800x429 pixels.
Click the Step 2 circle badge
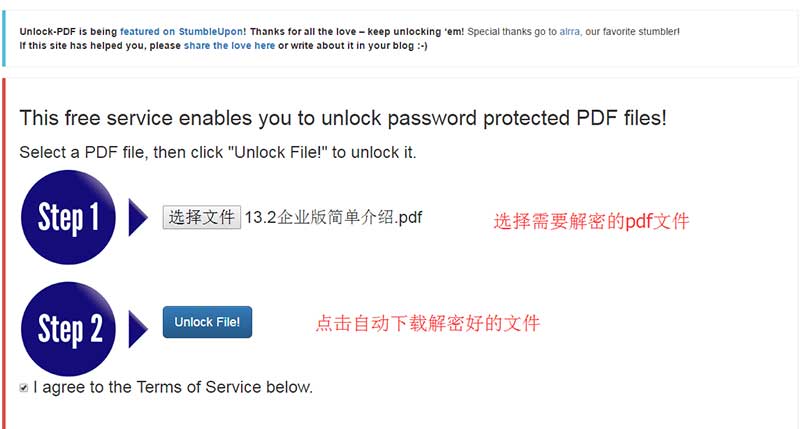pos(68,327)
